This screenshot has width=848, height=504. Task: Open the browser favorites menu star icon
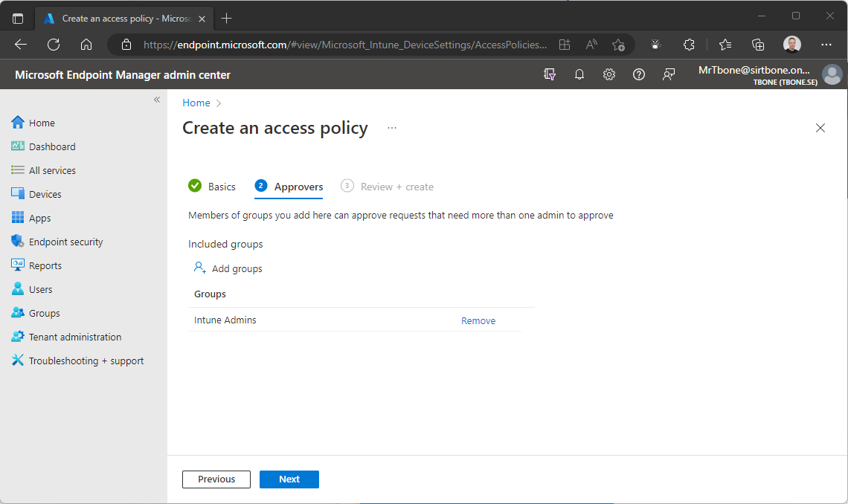tap(725, 45)
